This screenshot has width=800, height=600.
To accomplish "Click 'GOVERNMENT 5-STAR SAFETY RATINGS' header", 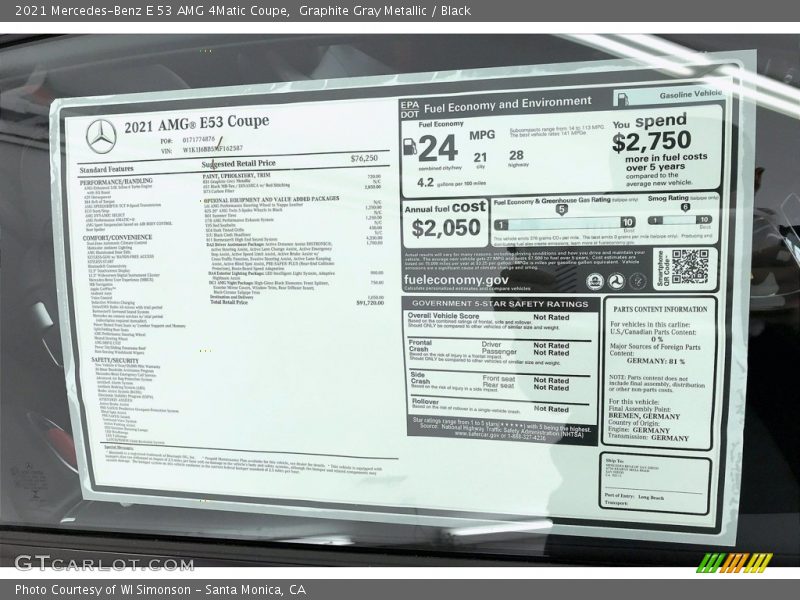I will [500, 304].
